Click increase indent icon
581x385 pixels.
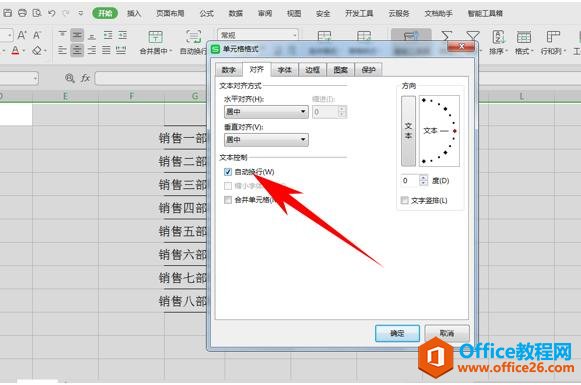coord(122,35)
